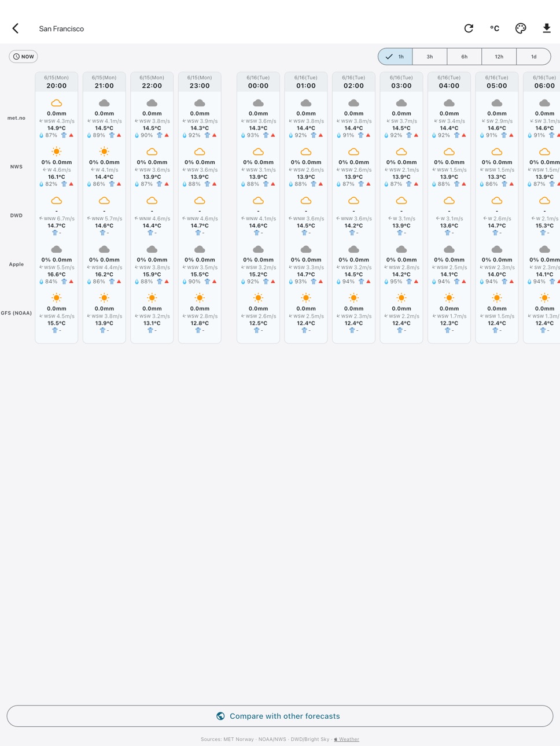Image resolution: width=560 pixels, height=746 pixels.
Task: Click Apple cloud icon at 05:00
Action: pyautogui.click(x=497, y=249)
